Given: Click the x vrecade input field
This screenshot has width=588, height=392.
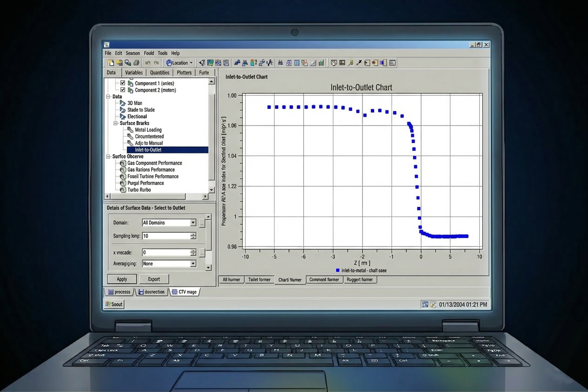Looking at the screenshot, I should pos(166,253).
